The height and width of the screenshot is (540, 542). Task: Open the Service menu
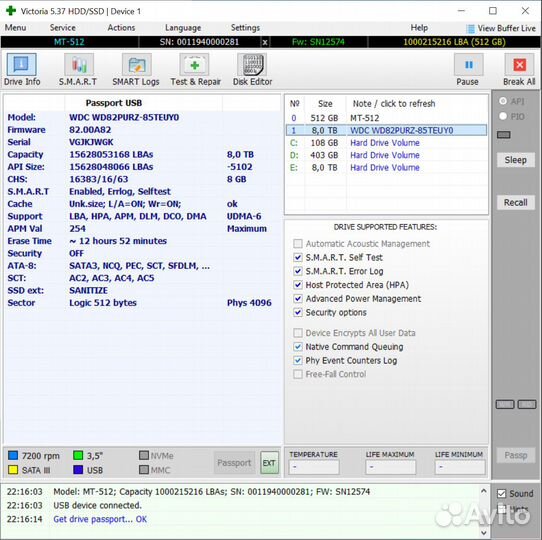63,28
